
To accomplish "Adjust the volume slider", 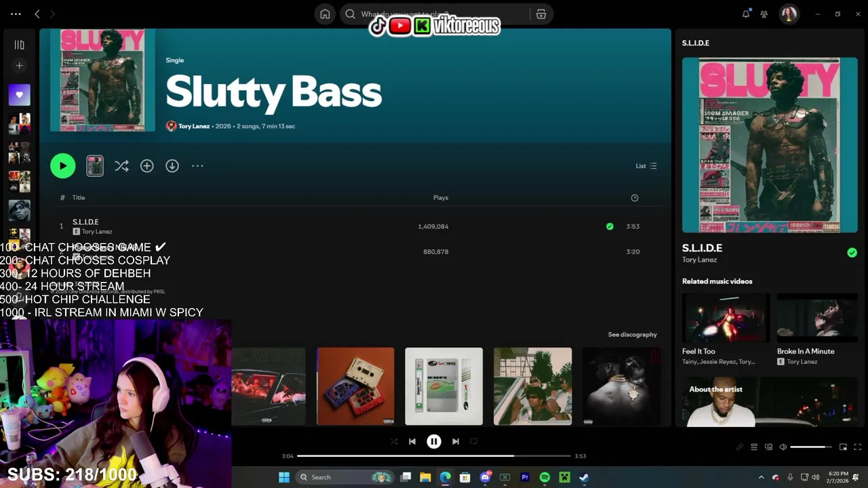I will [x=811, y=447].
